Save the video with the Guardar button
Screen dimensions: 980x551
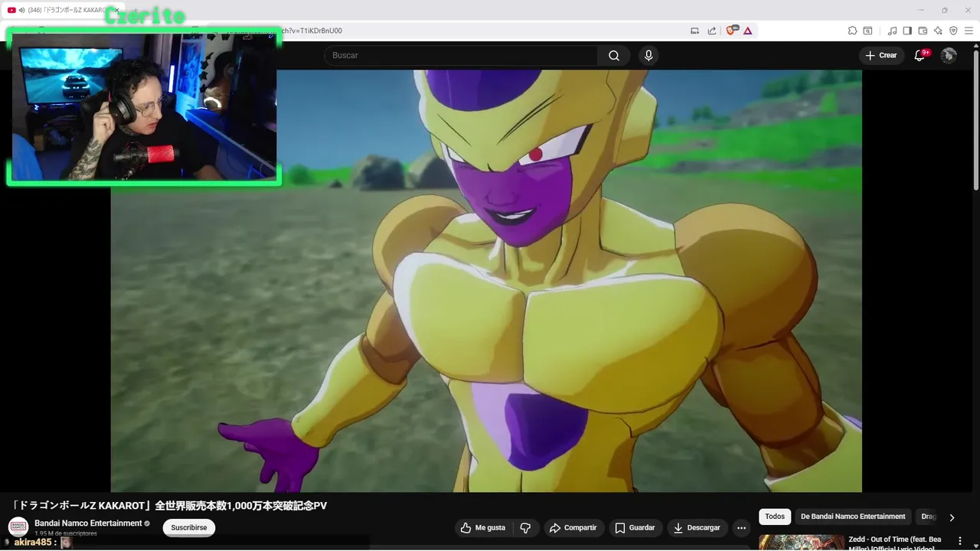click(x=635, y=528)
